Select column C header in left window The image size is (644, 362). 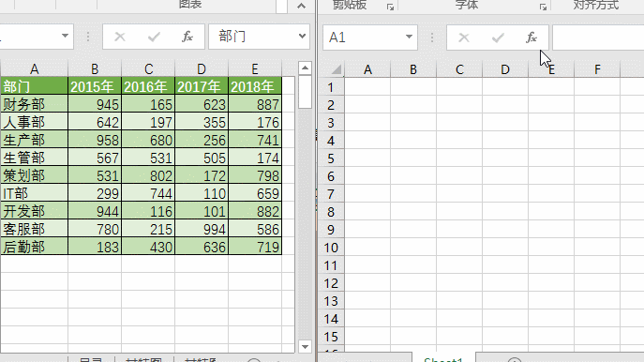coord(148,68)
